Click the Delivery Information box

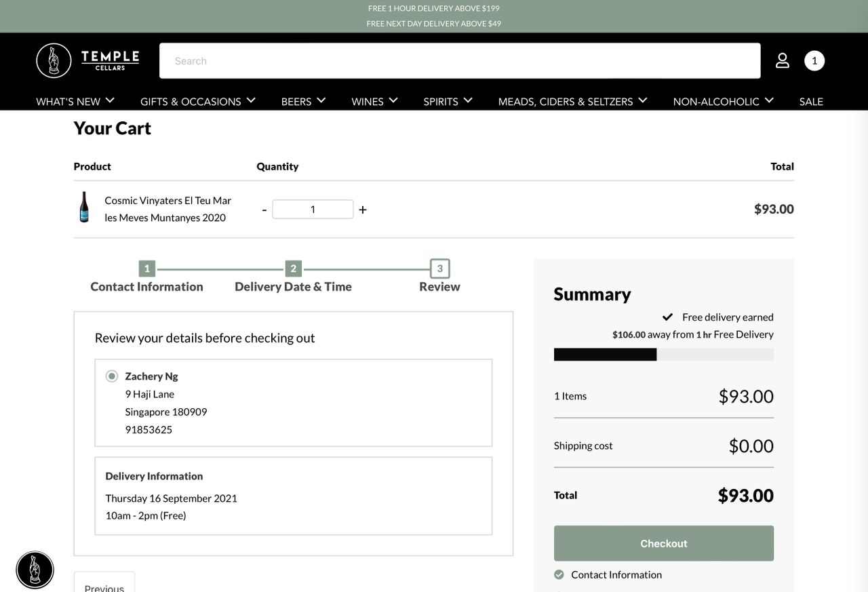click(294, 496)
